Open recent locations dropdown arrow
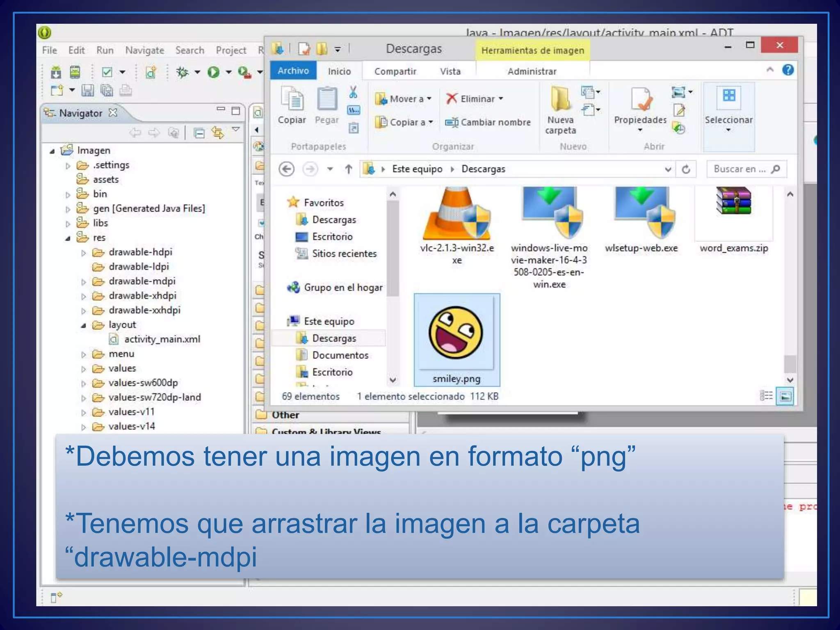Image resolution: width=840 pixels, height=630 pixels. click(x=330, y=169)
